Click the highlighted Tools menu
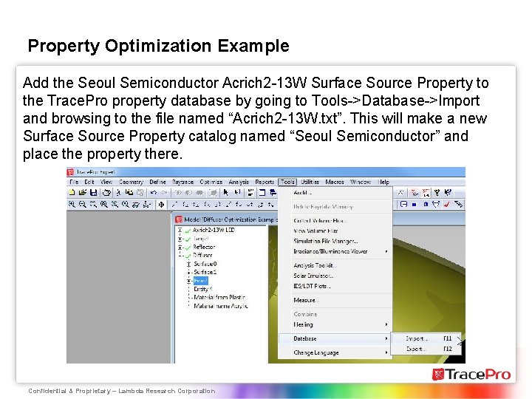This screenshot has width=532, height=399. pyautogui.click(x=287, y=182)
